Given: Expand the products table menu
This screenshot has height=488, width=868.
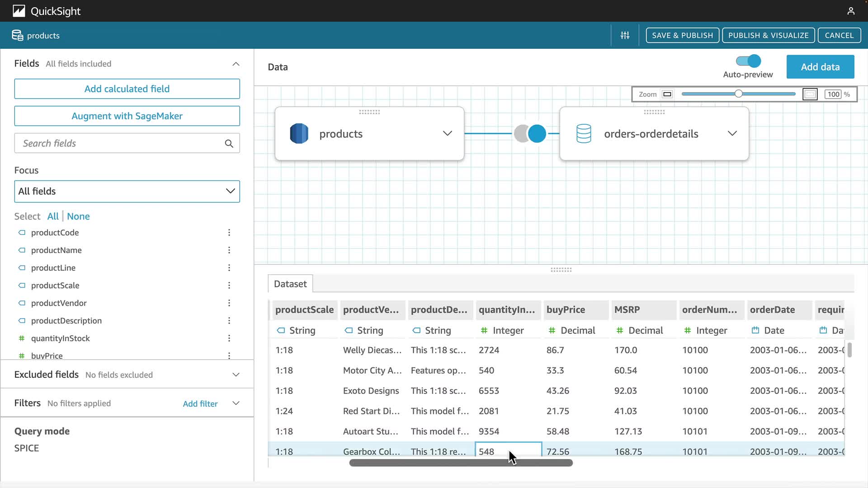Looking at the screenshot, I should pyautogui.click(x=447, y=133).
